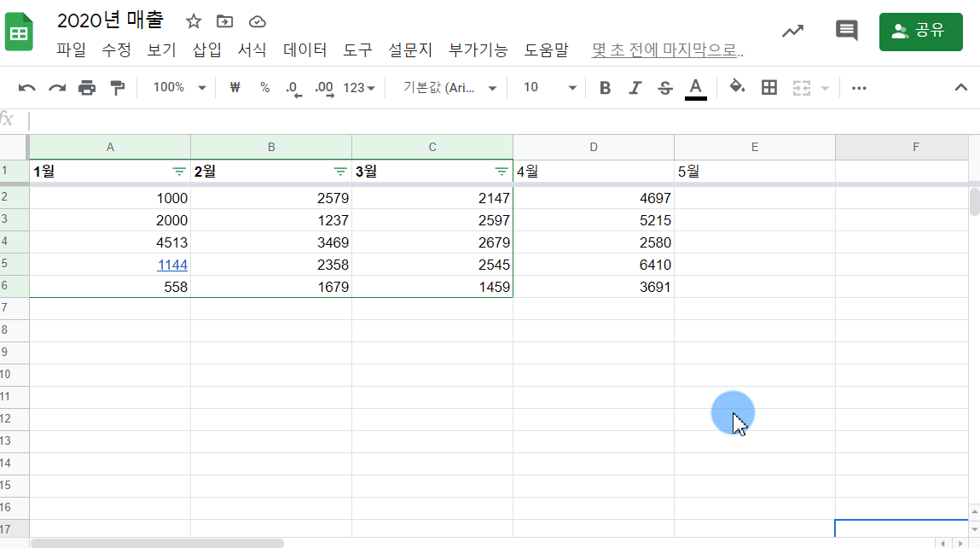Open the 3월 column filter

(x=502, y=171)
